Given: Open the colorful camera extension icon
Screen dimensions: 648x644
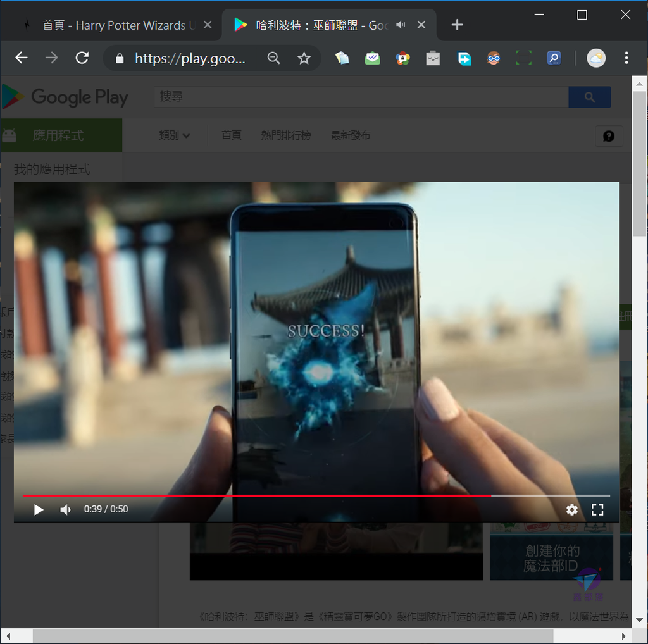Looking at the screenshot, I should tap(402, 58).
